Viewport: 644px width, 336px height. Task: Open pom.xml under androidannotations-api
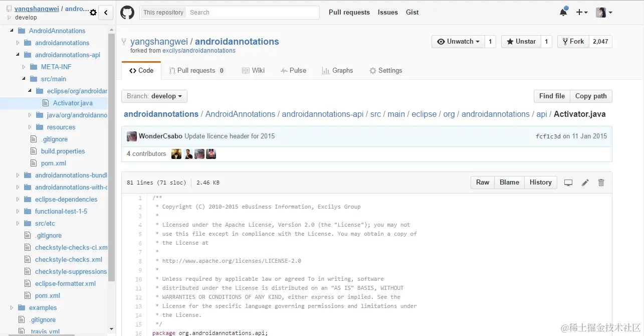pos(54,163)
